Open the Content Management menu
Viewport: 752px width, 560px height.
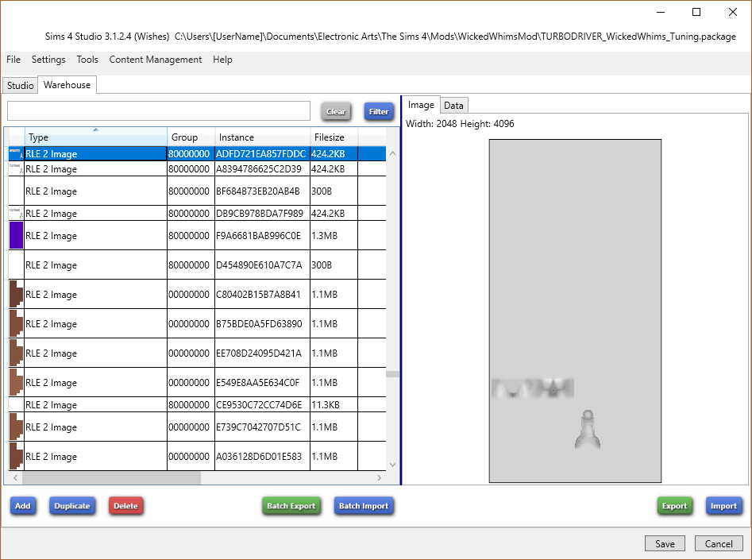[156, 60]
